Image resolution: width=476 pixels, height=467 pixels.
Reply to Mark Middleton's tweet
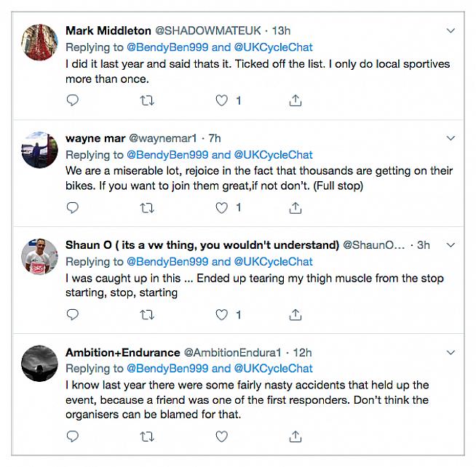(72, 100)
